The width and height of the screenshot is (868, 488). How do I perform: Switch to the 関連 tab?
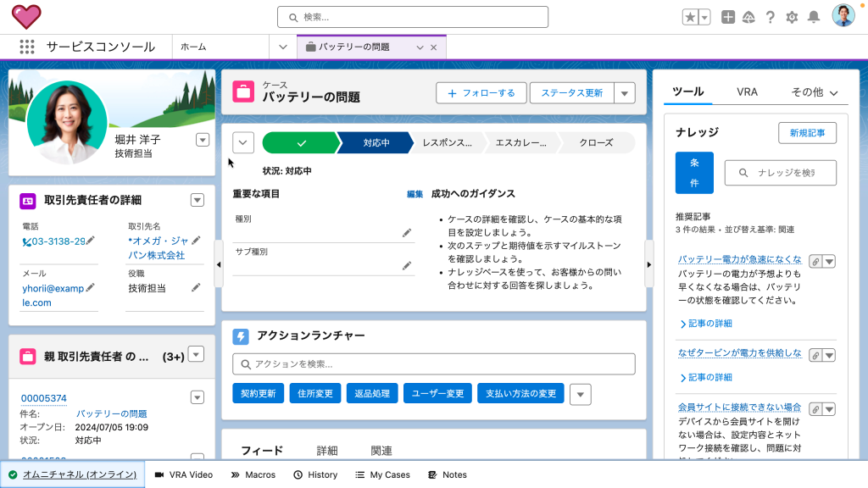click(x=381, y=451)
